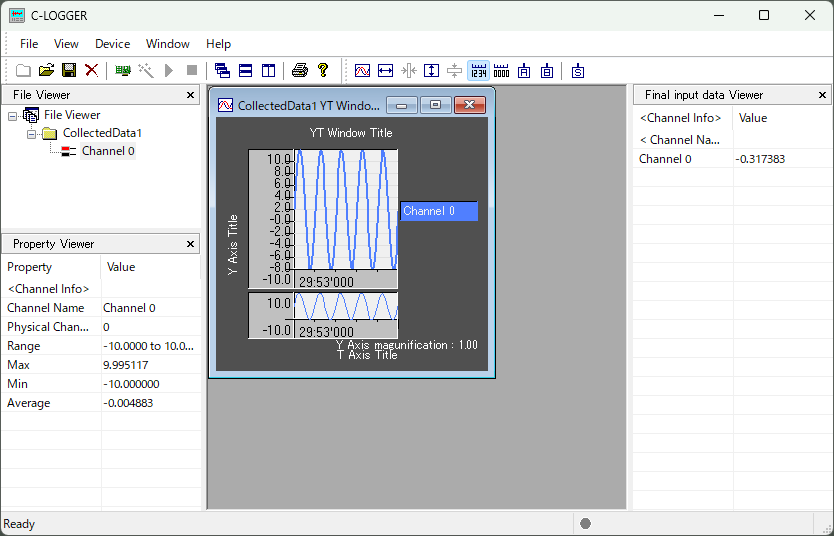Click the New file toolbar icon
Image resolution: width=834 pixels, height=536 pixels.
23,70
